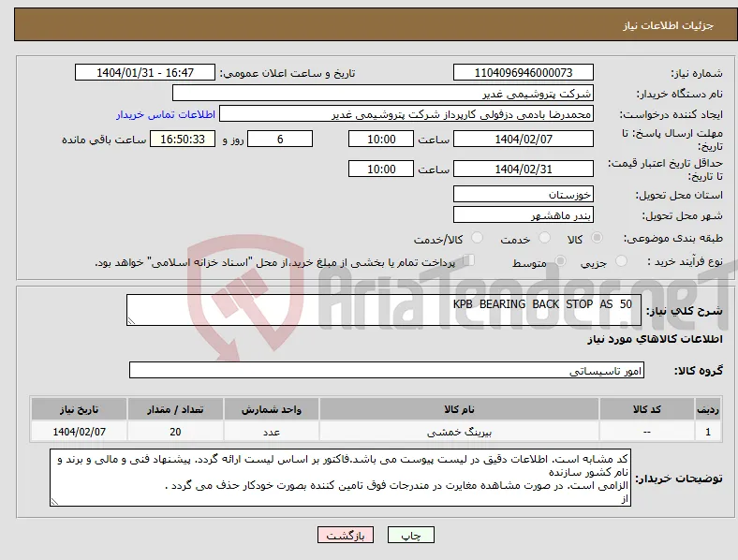Open the اطلاعات تماس خریدار link
The height and width of the screenshot is (560, 738).
pos(166,114)
